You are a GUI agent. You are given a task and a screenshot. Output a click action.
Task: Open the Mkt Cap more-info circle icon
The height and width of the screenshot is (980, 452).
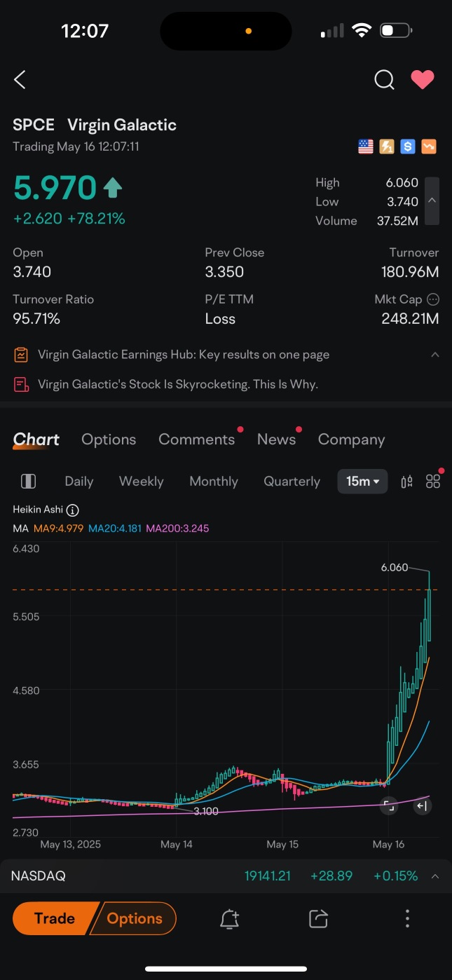(433, 299)
